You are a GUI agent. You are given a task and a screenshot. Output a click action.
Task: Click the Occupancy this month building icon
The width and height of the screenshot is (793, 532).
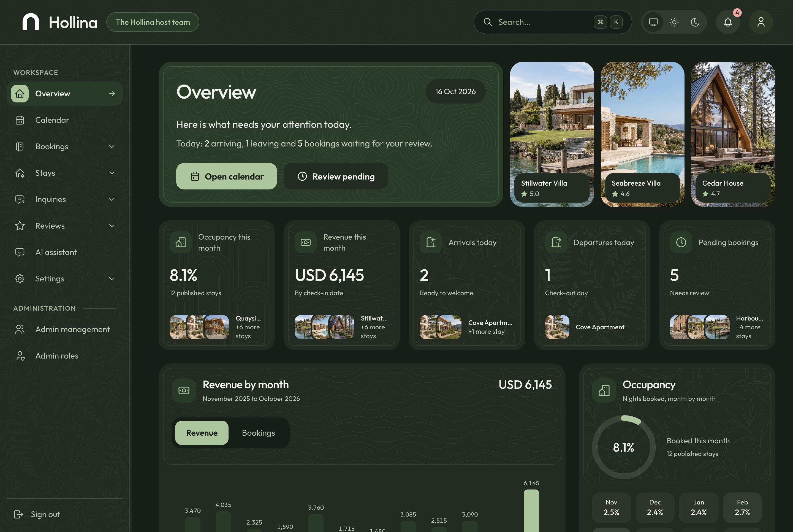coord(180,242)
